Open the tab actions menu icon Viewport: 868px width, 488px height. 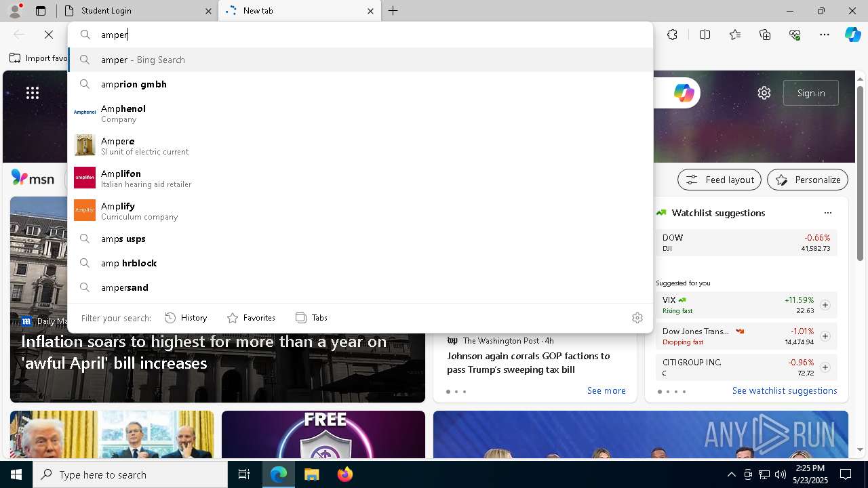[41, 11]
